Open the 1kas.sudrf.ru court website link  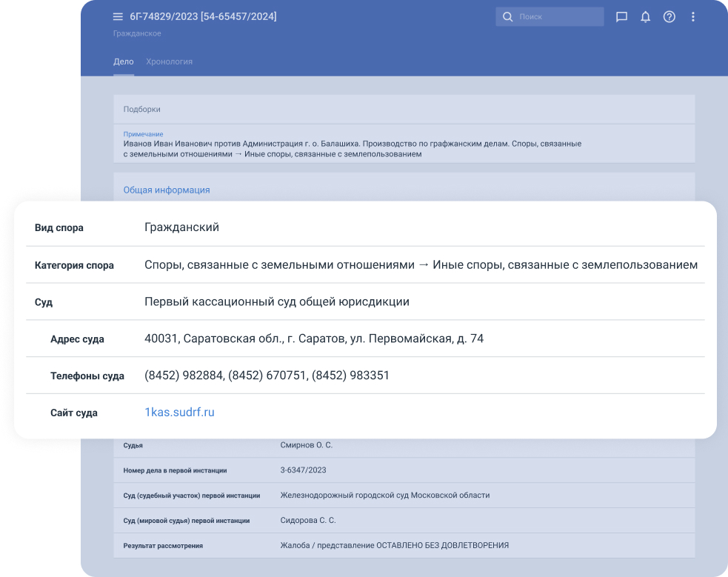point(179,413)
